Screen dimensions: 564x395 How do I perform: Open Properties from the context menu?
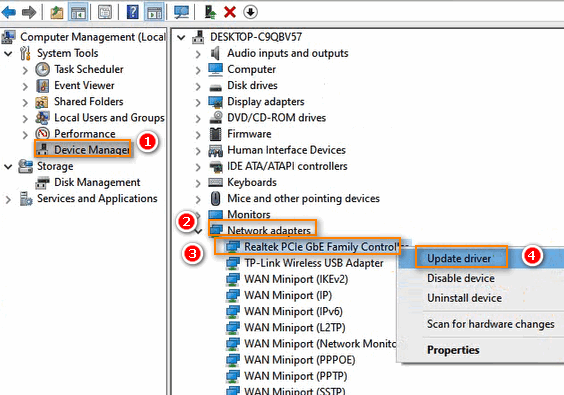point(453,350)
